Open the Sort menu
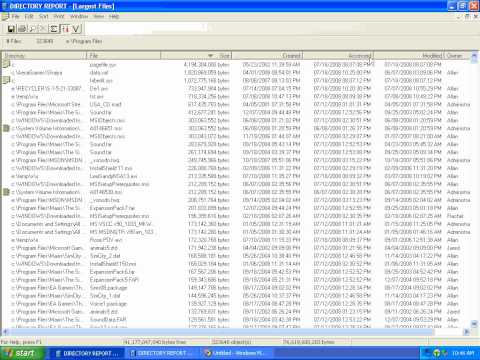This screenshot has width=480, height=360. click(44, 16)
